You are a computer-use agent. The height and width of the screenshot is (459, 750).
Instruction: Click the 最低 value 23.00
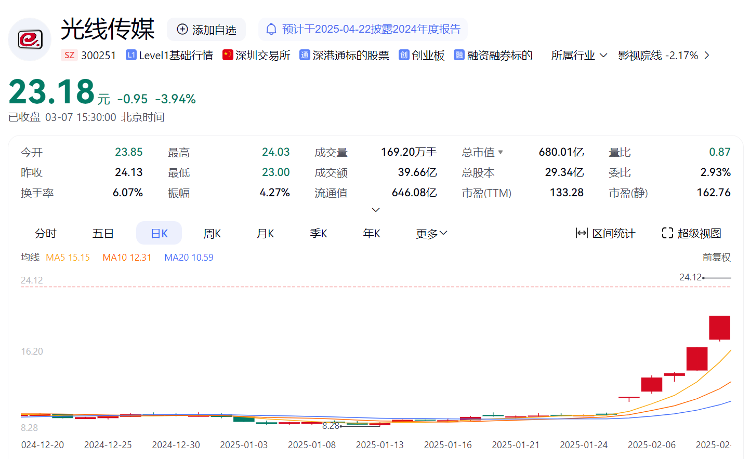tap(276, 172)
